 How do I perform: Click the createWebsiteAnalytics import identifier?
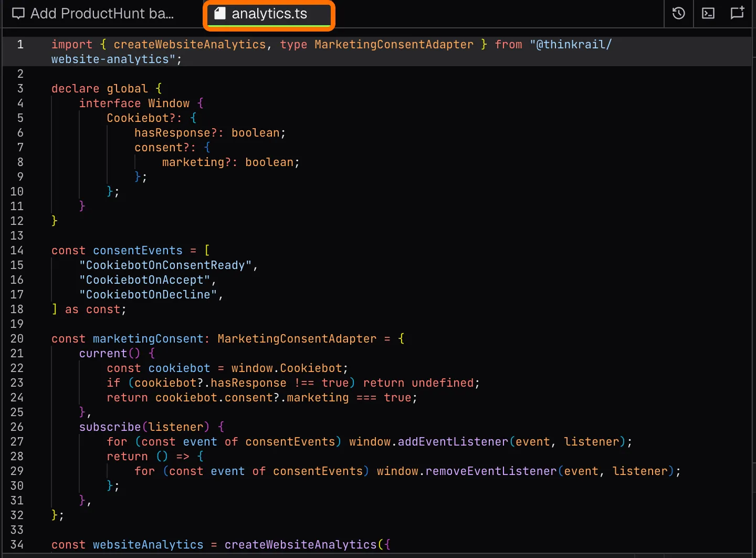pyautogui.click(x=190, y=45)
